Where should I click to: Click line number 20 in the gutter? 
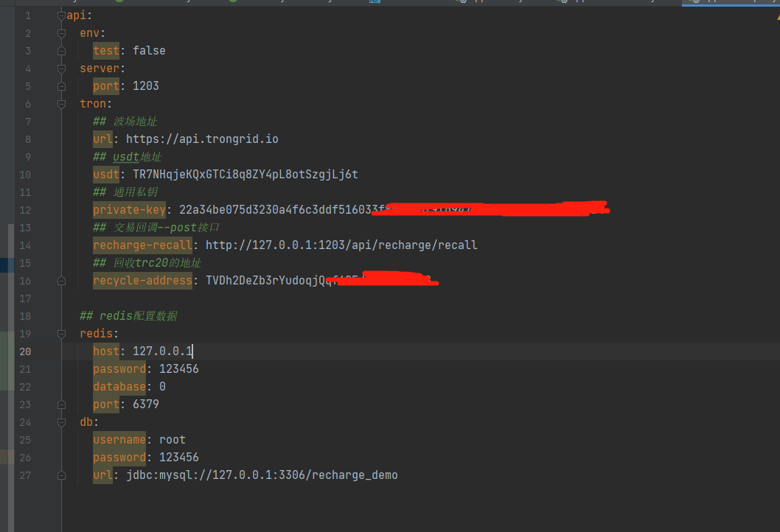[x=25, y=351]
